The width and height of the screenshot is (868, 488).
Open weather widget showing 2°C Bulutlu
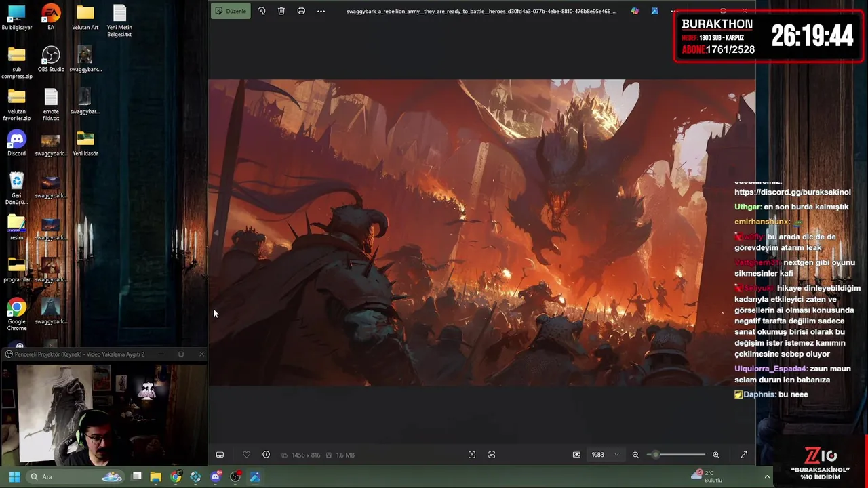click(x=707, y=476)
